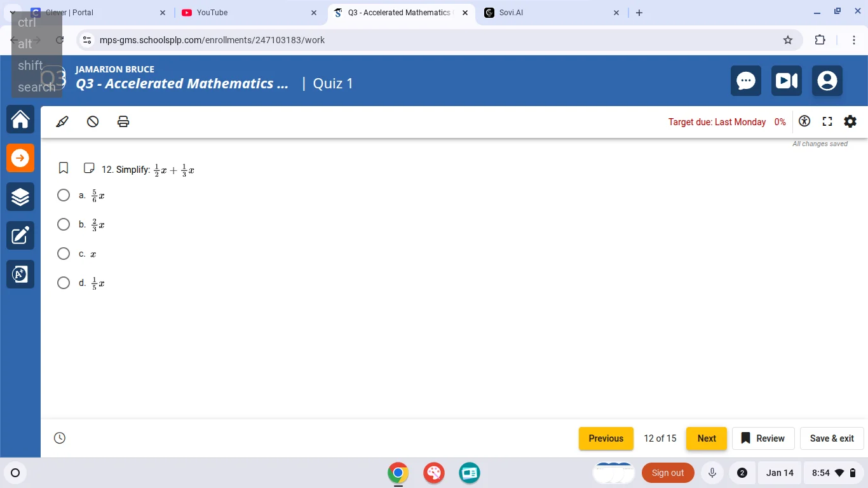
Task: Click the address bar URL
Action: [x=212, y=40]
